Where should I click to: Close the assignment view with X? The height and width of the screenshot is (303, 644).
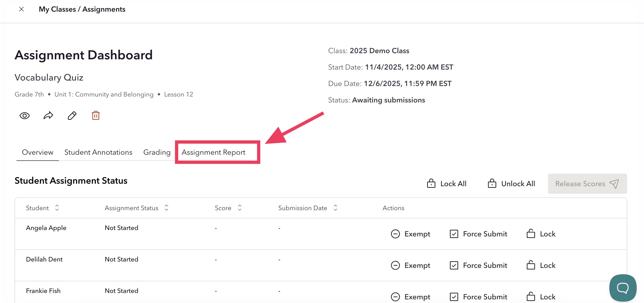pos(21,9)
